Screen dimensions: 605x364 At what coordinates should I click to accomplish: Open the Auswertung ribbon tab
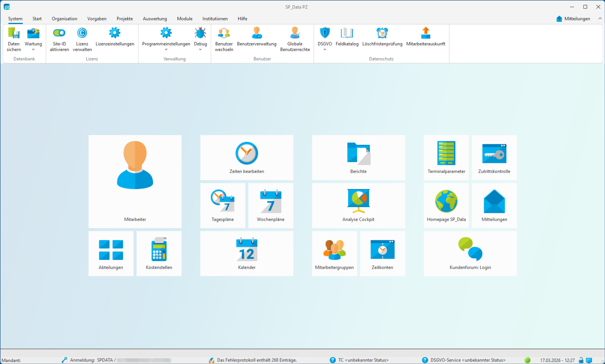[155, 19]
